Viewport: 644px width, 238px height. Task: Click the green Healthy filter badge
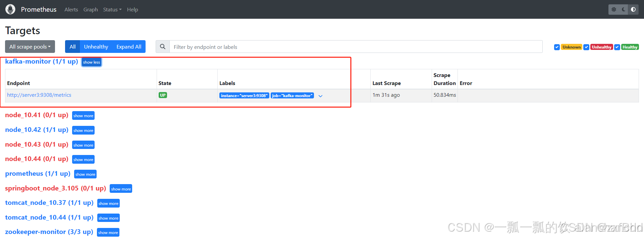[x=630, y=47]
